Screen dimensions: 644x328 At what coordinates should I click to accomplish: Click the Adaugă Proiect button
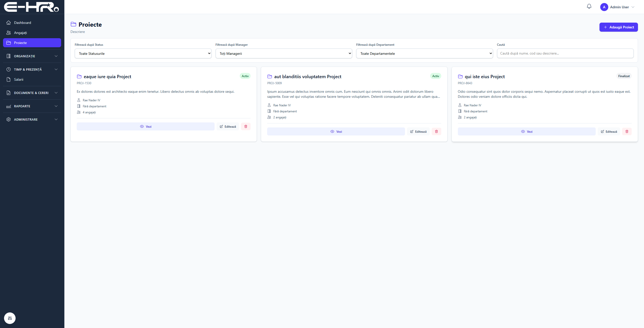point(618,27)
